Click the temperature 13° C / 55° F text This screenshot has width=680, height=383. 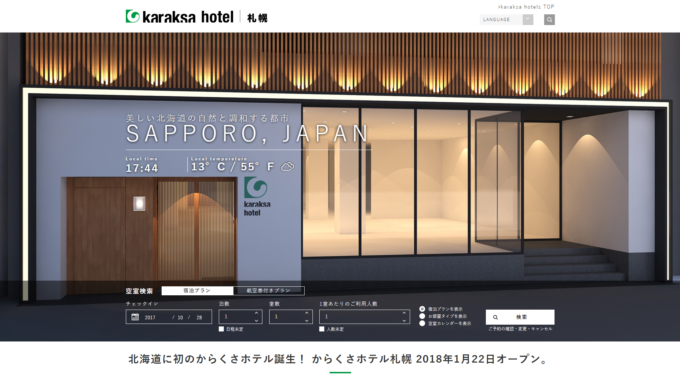tap(232, 167)
